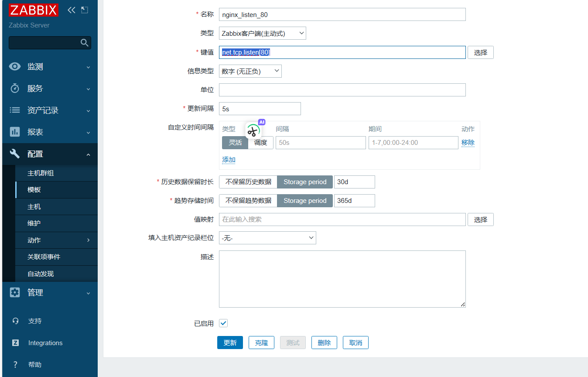Click the 添加 link for custom intervals

229,160
